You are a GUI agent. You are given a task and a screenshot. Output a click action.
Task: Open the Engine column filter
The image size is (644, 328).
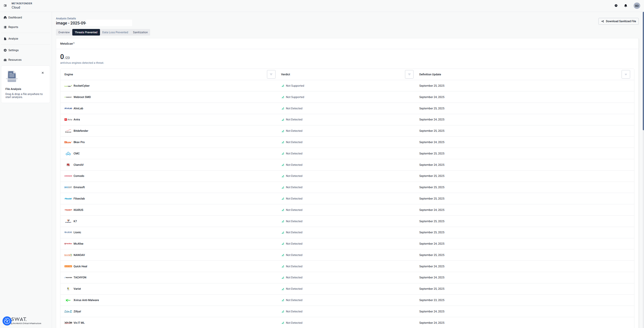pyautogui.click(x=271, y=74)
